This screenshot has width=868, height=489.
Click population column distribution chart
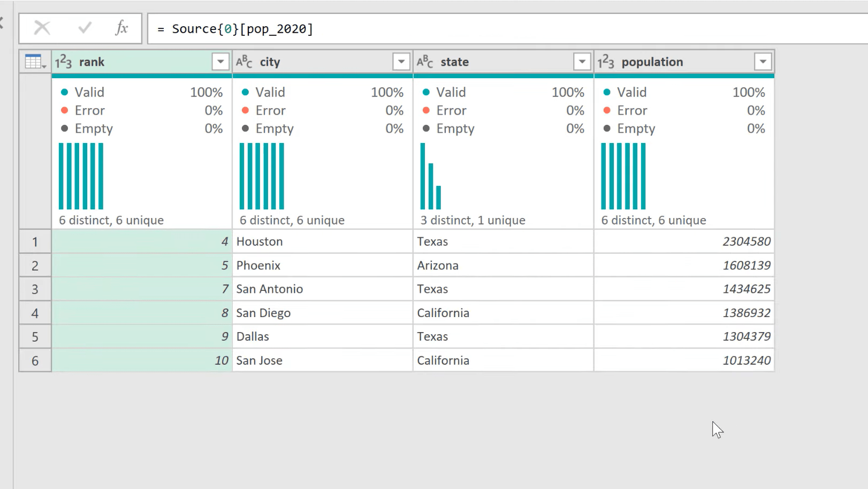pos(623,176)
